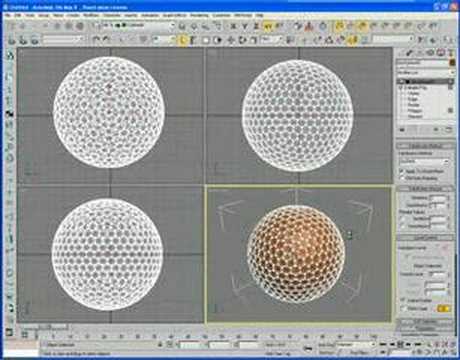Toggle the Isoline Display checkbox
Viewport: 460px width, 360px height.
[402, 300]
